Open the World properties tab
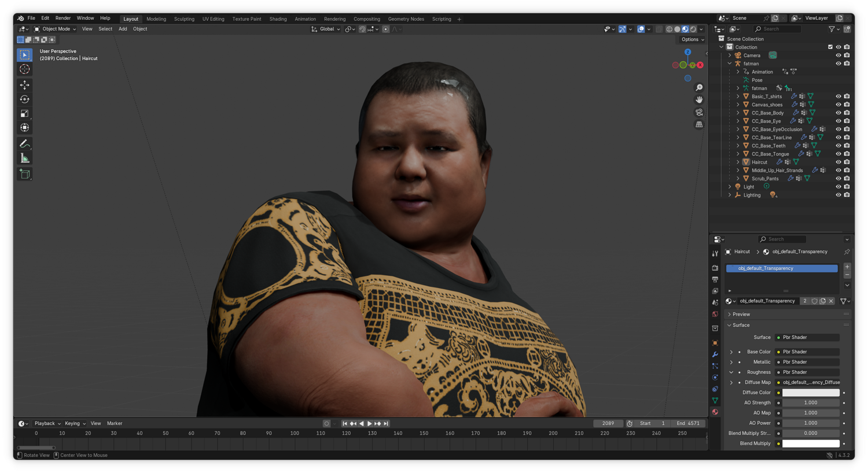The width and height of the screenshot is (868, 473). 715,314
